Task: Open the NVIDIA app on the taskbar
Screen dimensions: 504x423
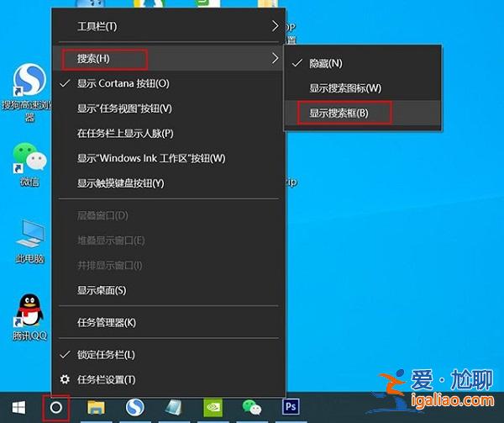Action: [x=213, y=407]
